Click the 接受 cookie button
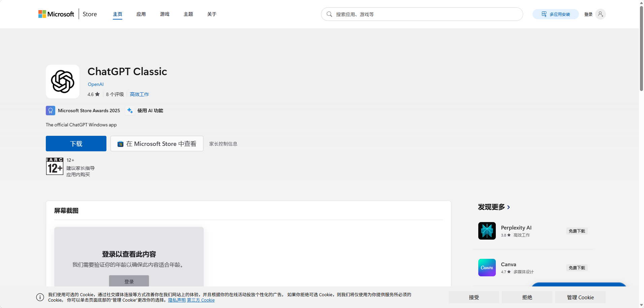Viewport: 644px width, 308px height. [474, 297]
